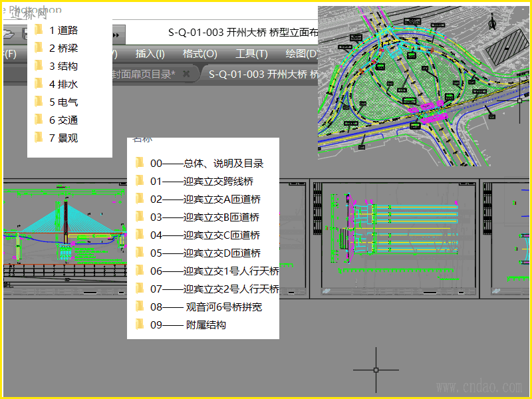Open the 格式(O) menu
This screenshot has height=399, width=532.
tap(199, 54)
